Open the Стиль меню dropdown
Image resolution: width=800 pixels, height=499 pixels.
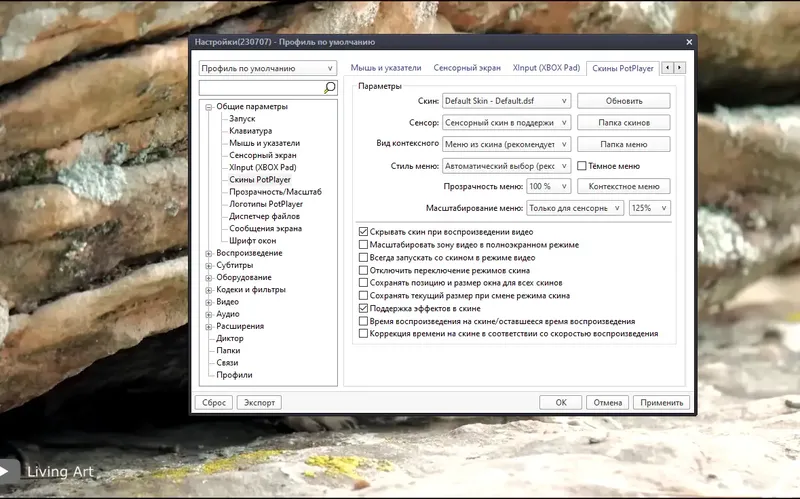tap(506, 166)
